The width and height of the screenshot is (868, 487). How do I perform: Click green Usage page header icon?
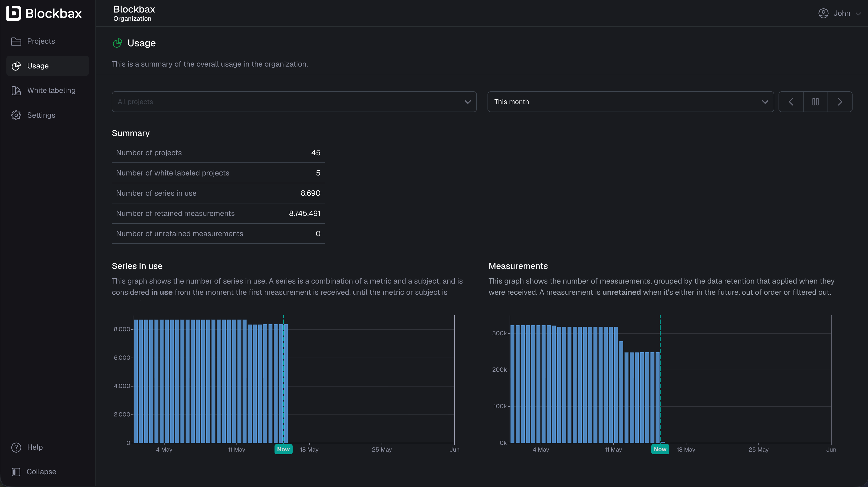pos(117,43)
